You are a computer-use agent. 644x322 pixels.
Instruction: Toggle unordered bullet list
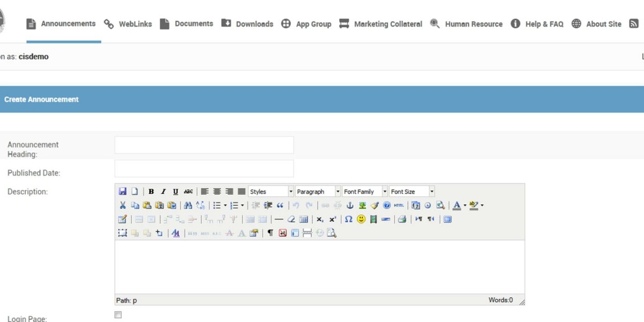tap(217, 205)
